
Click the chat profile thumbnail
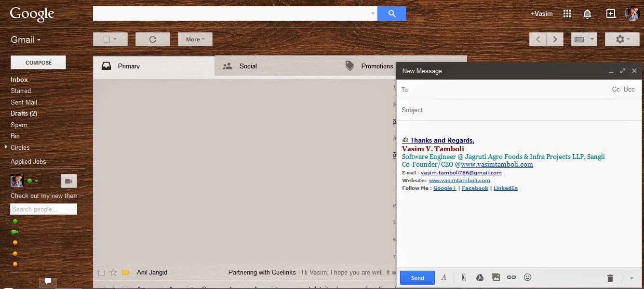coord(17,181)
